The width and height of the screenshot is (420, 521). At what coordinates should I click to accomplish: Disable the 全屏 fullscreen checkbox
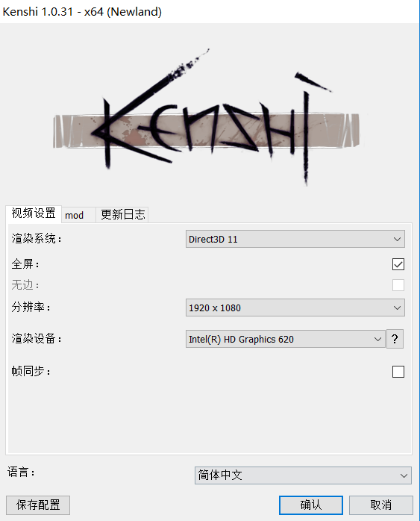[x=398, y=264]
